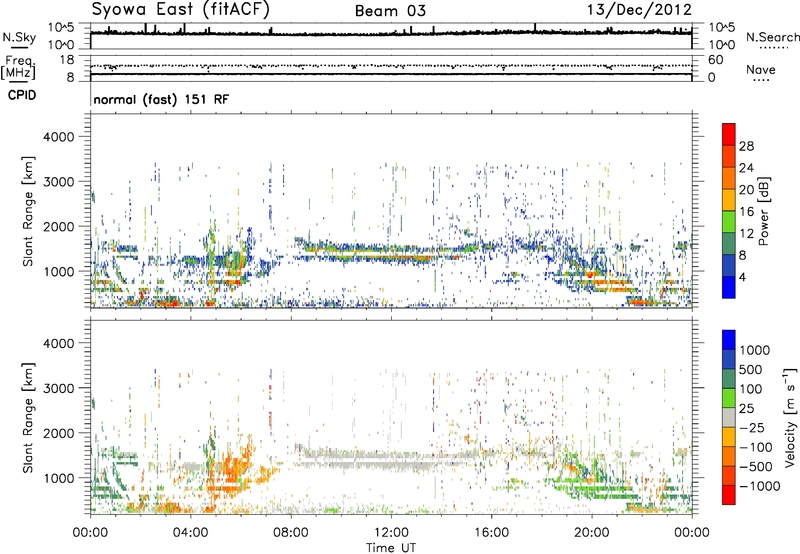Click the '28' tick on Power scale

click(x=746, y=146)
